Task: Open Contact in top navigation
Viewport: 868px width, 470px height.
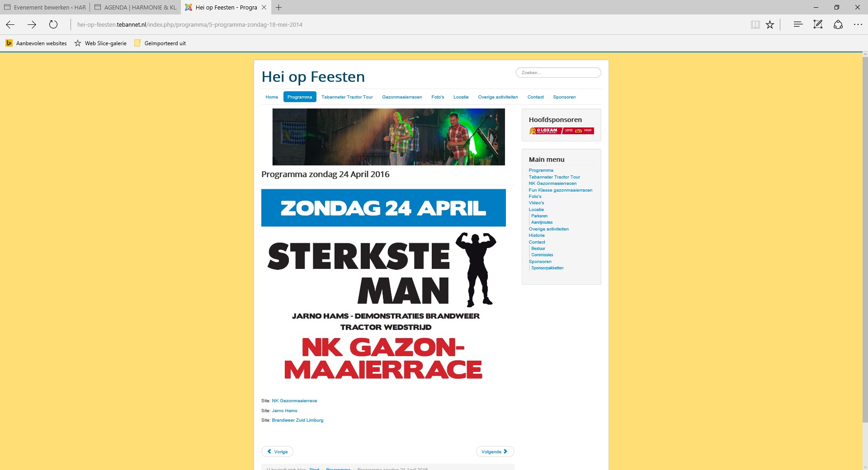Action: (536, 97)
